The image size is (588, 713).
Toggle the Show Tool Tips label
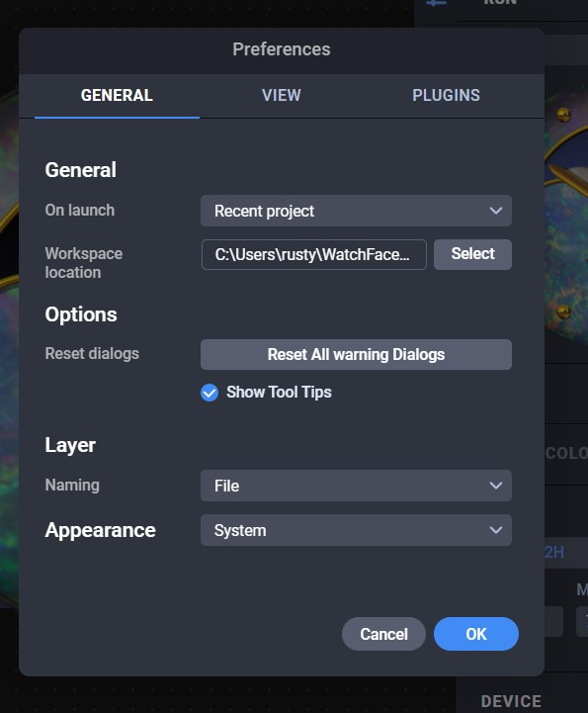pos(279,392)
